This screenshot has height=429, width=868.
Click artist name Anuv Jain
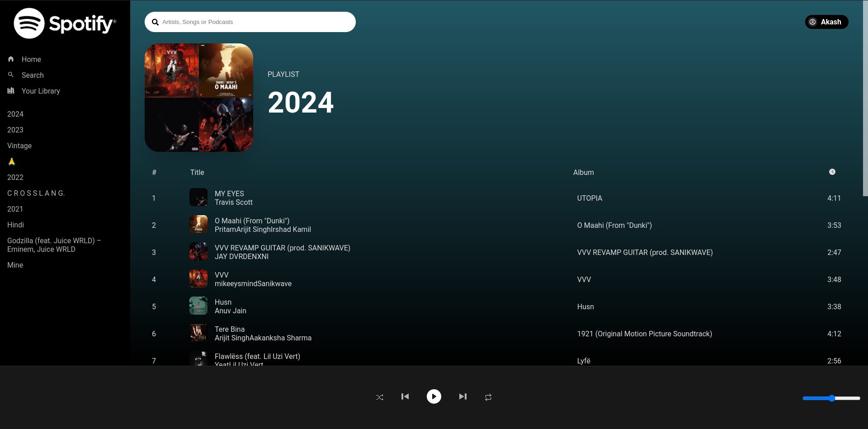[x=231, y=311]
